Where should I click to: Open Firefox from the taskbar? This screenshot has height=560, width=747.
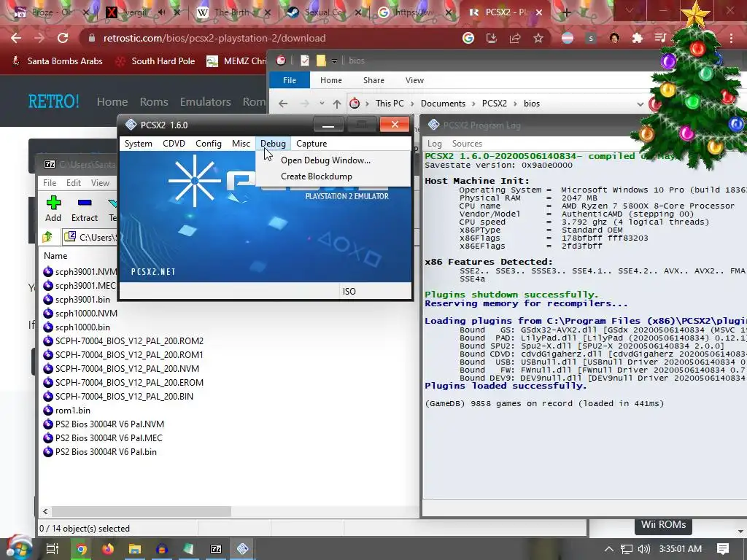(108, 549)
